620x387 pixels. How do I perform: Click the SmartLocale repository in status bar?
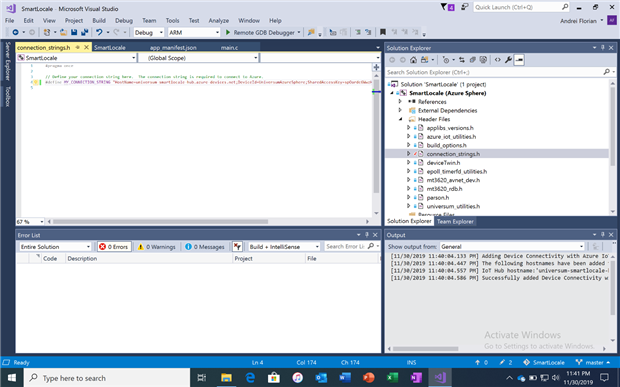coord(544,362)
